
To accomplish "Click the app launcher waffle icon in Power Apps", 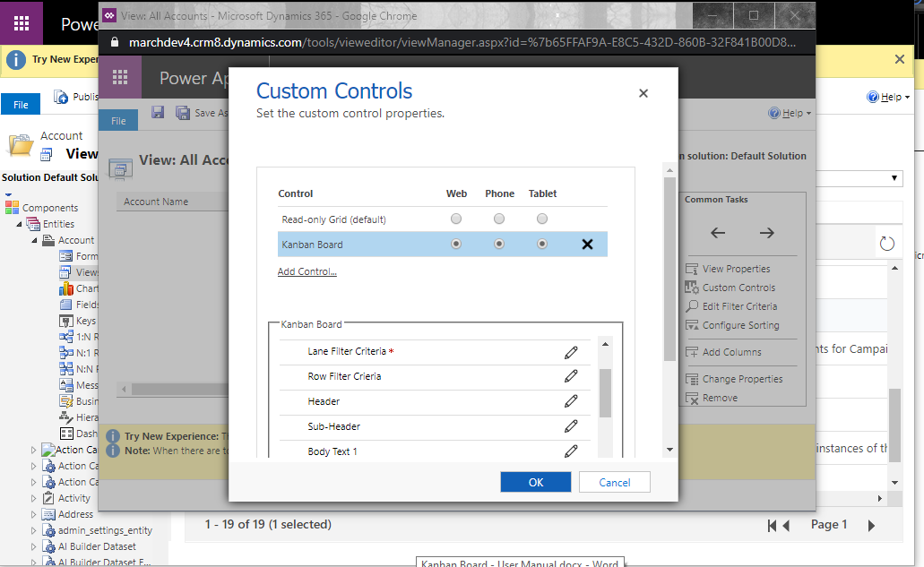I will coord(120,78).
